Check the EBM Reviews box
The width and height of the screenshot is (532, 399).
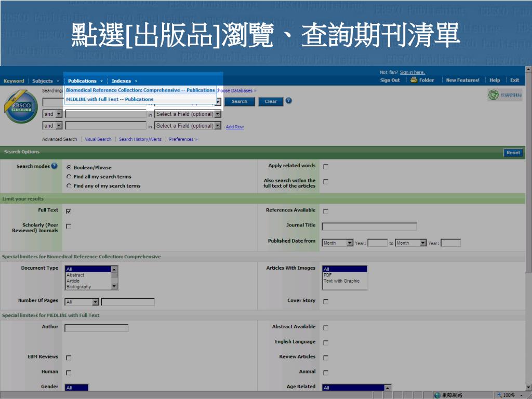coord(69,357)
